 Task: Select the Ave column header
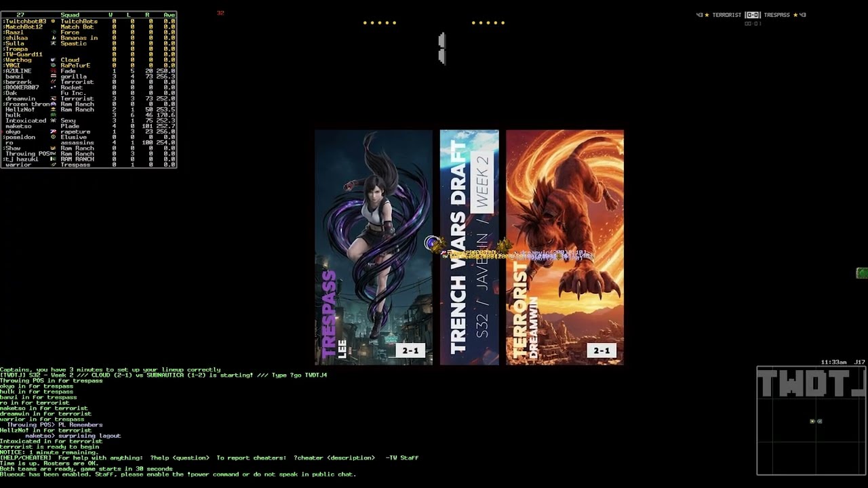click(169, 15)
